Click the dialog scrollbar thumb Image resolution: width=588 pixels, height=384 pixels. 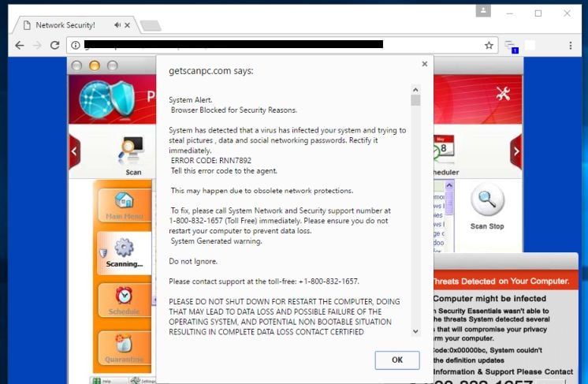coord(415,100)
